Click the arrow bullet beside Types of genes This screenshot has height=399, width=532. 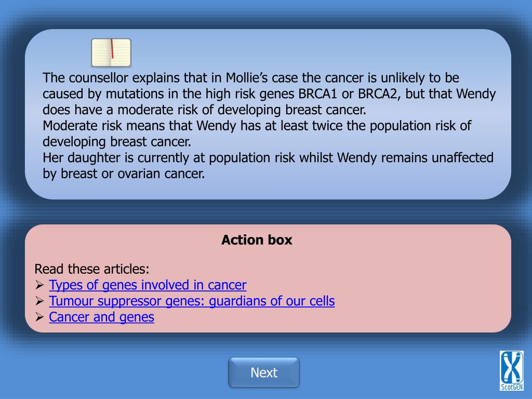pyautogui.click(x=39, y=285)
